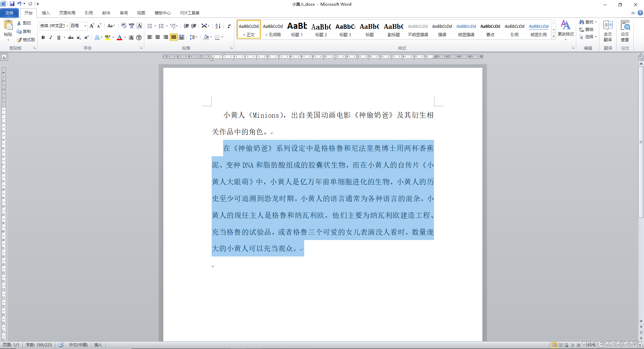Viewport: 644px width, 349px height.
Task: Toggle Underline formatting
Action: pyautogui.click(x=59, y=38)
